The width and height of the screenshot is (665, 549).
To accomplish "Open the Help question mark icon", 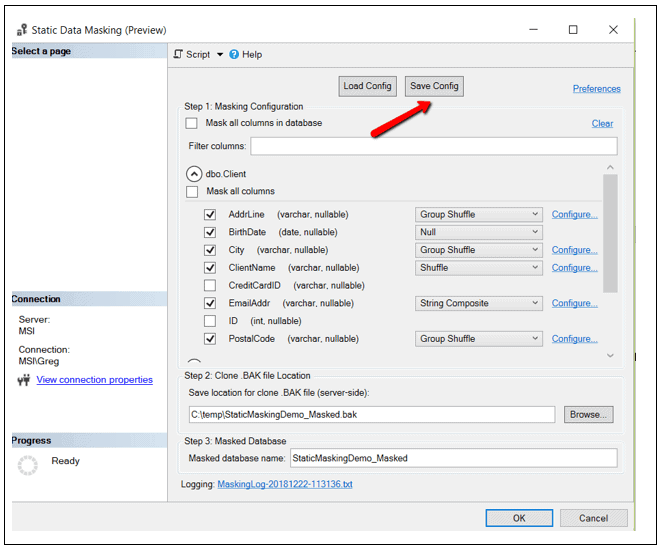I will [235, 54].
